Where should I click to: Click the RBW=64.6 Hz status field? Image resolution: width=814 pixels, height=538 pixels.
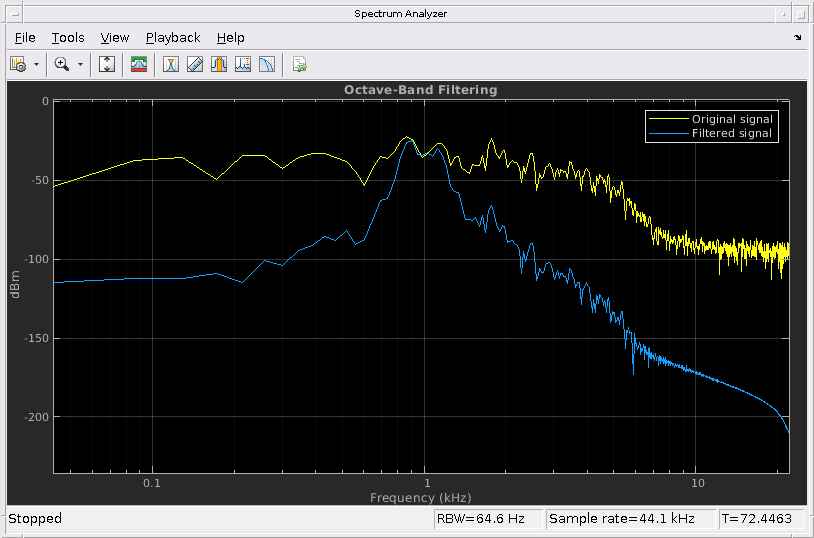(x=488, y=518)
